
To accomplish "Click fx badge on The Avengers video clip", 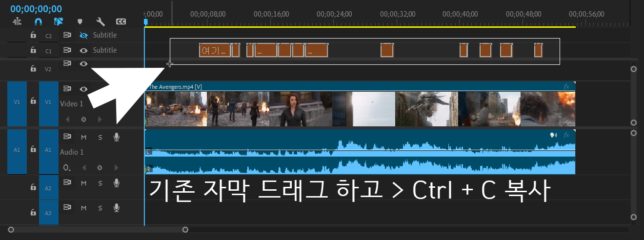I will (x=566, y=86).
